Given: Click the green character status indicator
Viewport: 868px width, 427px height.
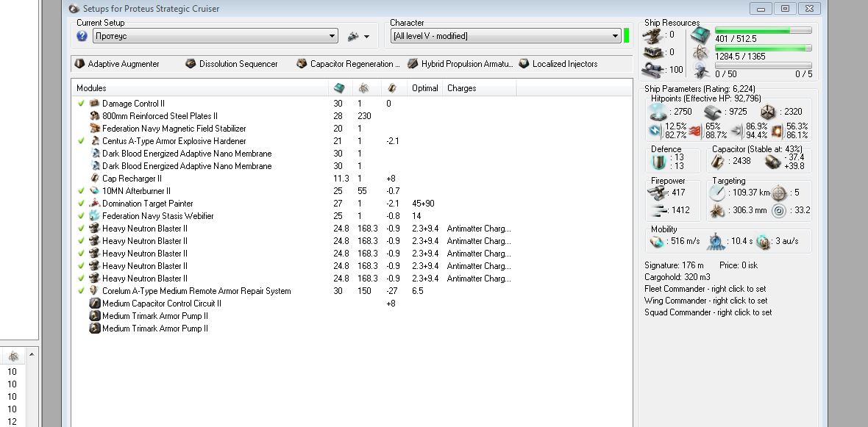Looking at the screenshot, I should pos(627,36).
